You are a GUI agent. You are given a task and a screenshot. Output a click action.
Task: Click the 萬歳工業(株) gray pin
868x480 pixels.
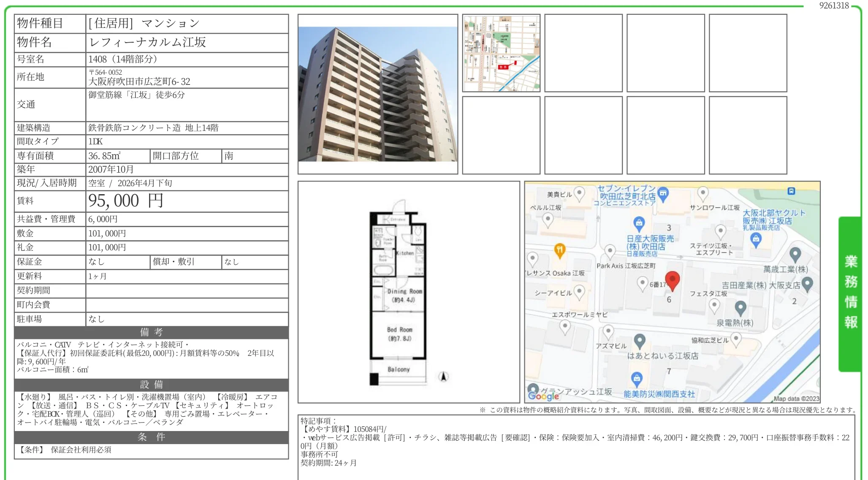pyautogui.click(x=795, y=254)
